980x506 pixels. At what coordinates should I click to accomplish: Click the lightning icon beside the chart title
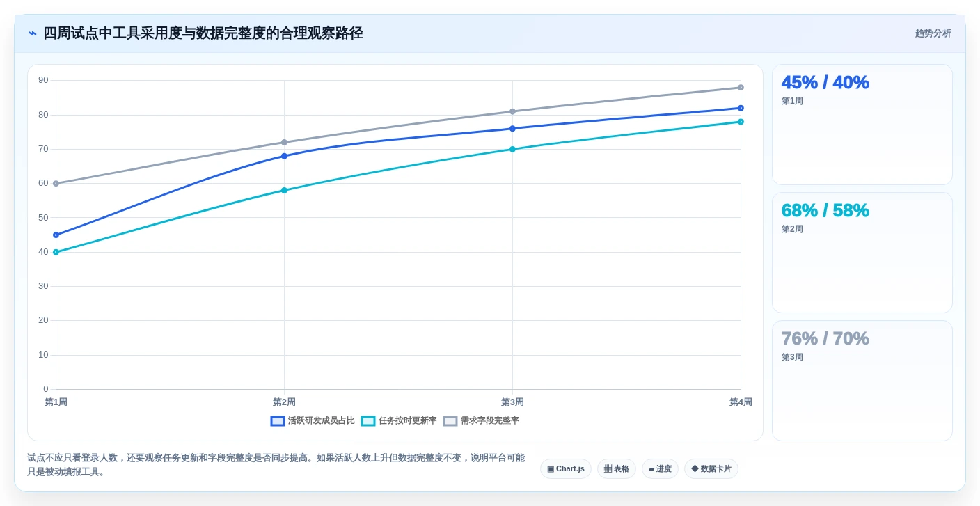33,33
